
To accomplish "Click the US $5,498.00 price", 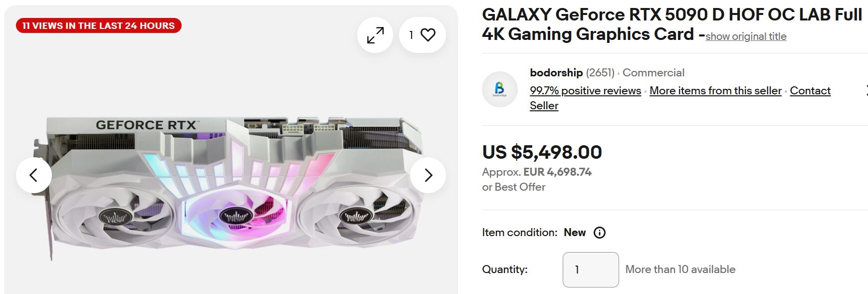I will (542, 152).
